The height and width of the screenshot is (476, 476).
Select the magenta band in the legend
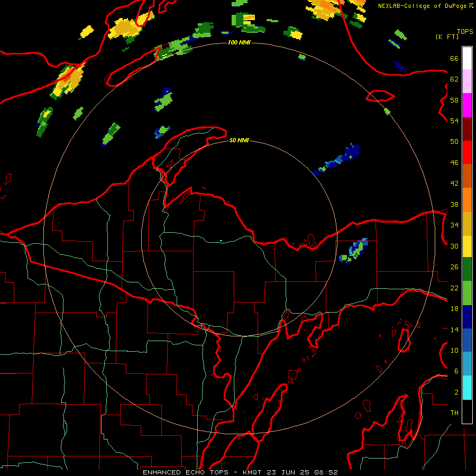[x=467, y=105]
